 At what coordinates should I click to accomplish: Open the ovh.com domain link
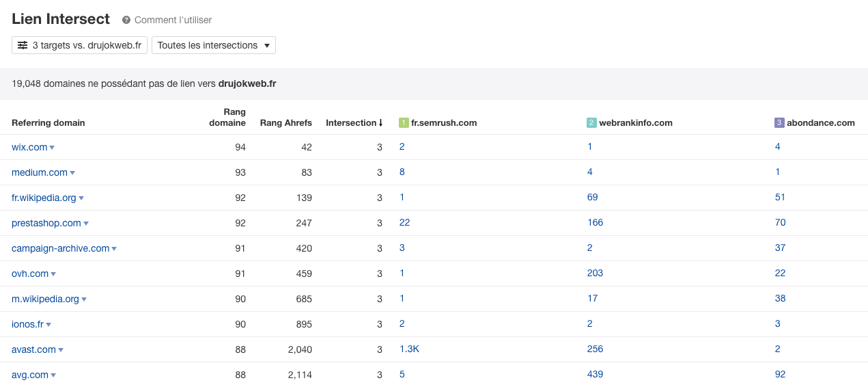[x=30, y=273]
